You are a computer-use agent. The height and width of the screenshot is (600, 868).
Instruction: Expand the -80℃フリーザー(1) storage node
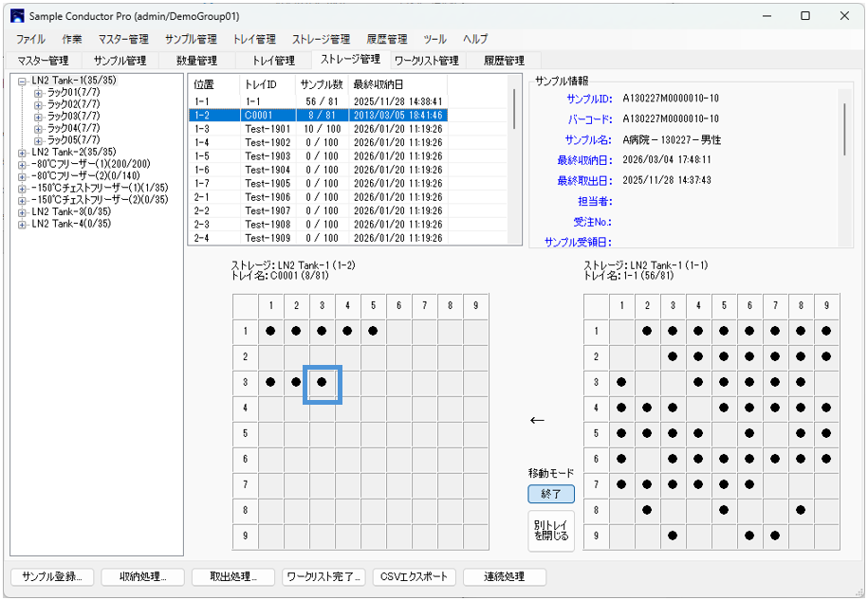22,164
